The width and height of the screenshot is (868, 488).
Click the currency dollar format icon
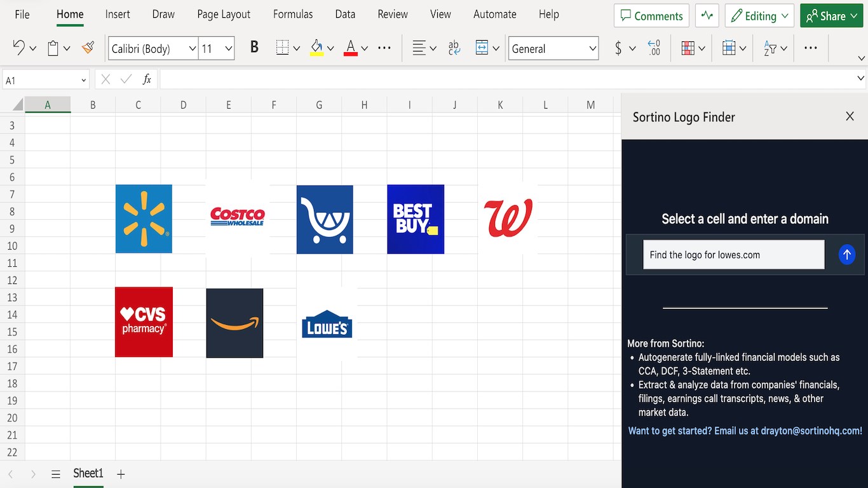tap(618, 48)
